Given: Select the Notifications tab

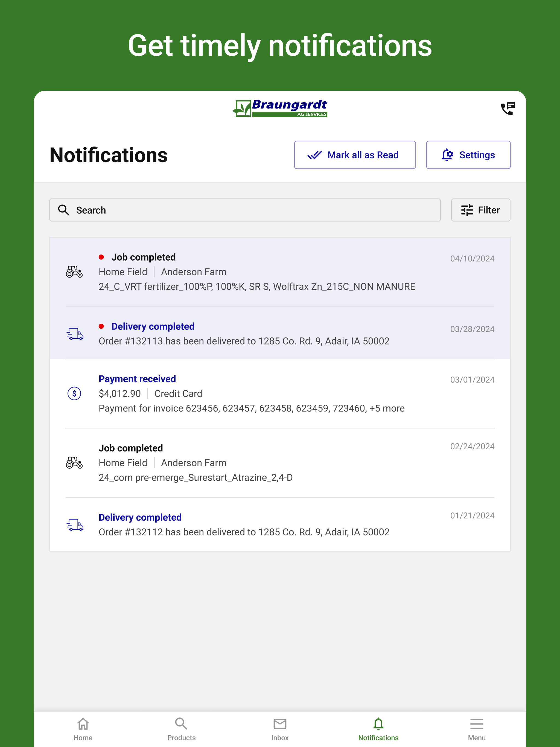Looking at the screenshot, I should (x=378, y=730).
